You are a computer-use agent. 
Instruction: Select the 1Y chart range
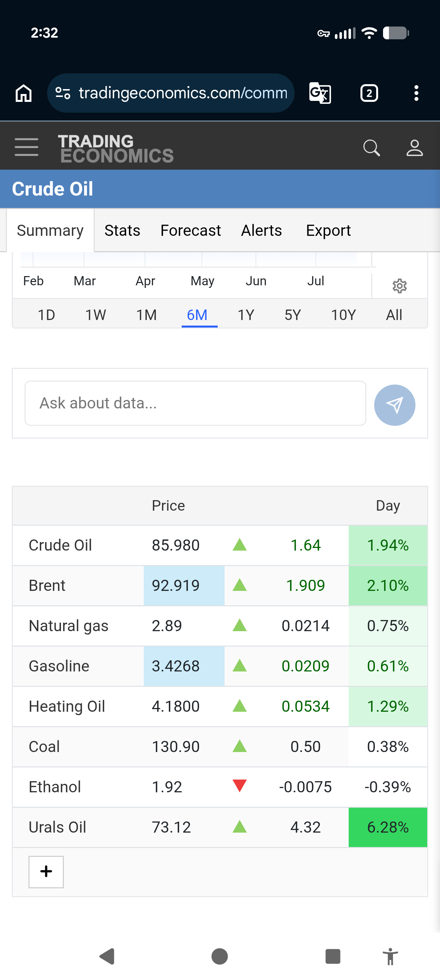[246, 315]
